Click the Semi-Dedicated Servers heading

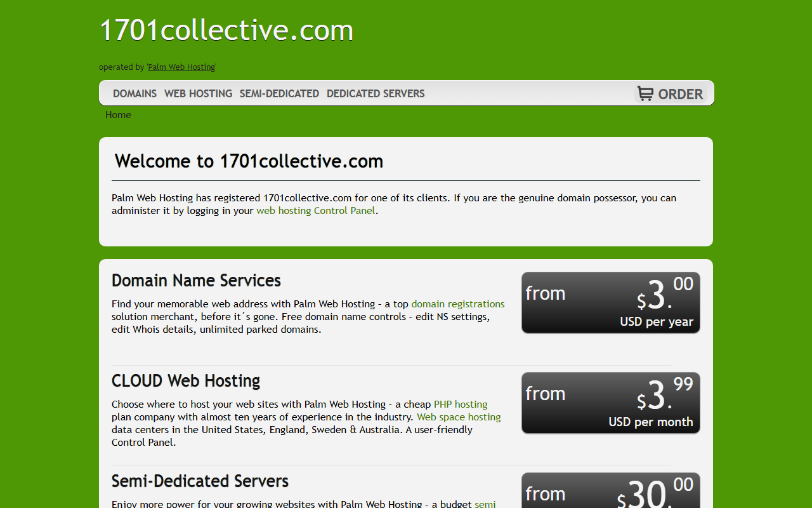point(200,481)
